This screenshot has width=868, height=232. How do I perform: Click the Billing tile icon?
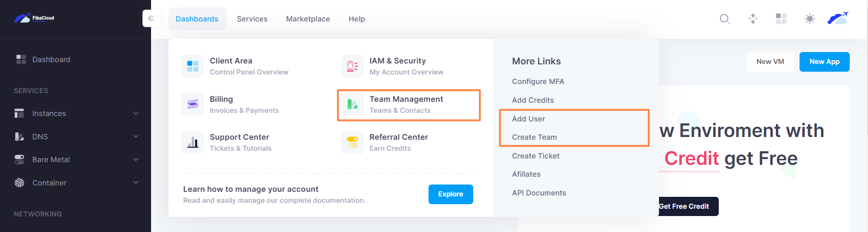[x=193, y=104]
